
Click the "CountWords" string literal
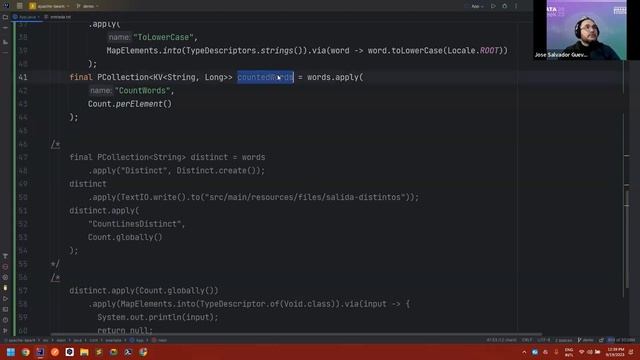click(142, 91)
